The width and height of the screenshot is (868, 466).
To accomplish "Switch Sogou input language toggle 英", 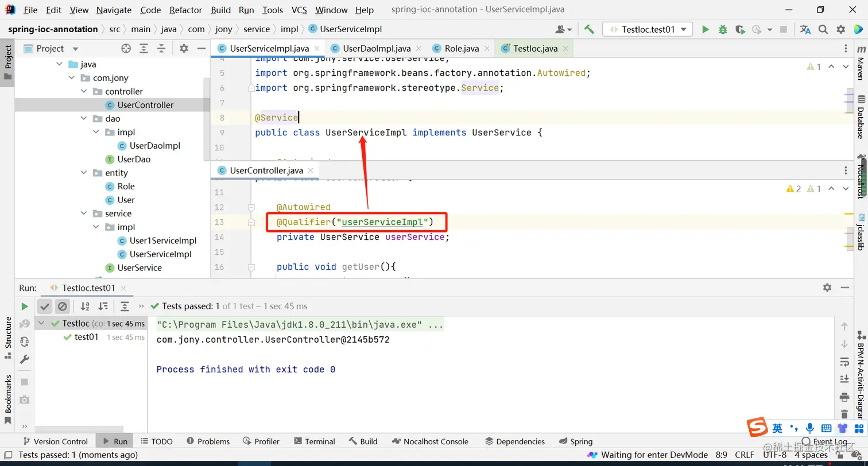I will tap(777, 428).
